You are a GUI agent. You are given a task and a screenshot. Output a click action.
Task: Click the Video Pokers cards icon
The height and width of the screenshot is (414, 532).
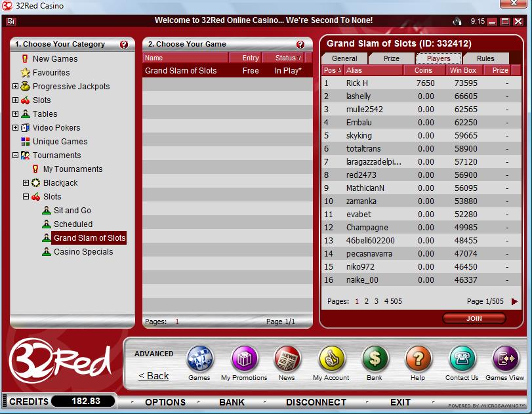(25, 127)
